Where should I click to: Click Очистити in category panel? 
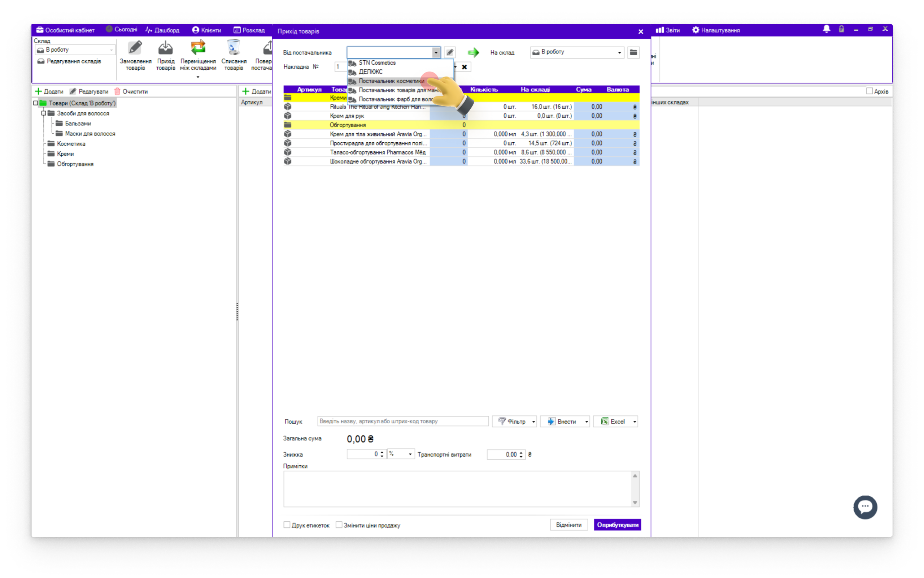click(x=131, y=91)
